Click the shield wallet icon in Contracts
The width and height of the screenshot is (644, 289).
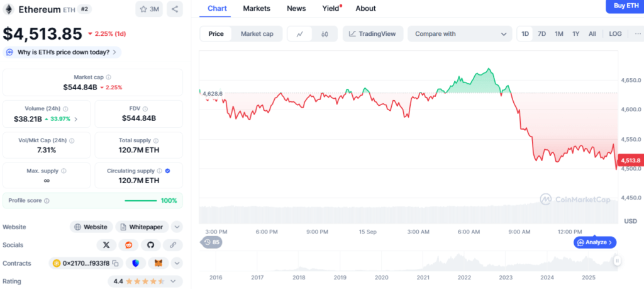(x=136, y=263)
